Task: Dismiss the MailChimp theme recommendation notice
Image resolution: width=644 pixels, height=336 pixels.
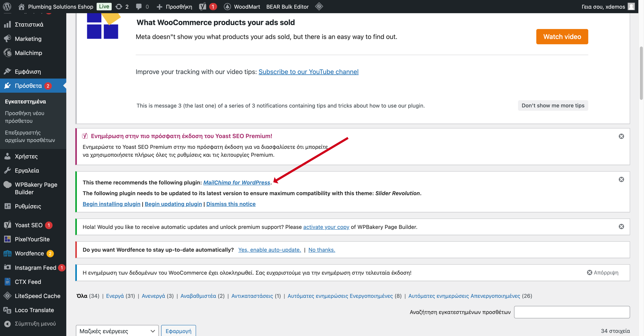Action: [x=621, y=179]
